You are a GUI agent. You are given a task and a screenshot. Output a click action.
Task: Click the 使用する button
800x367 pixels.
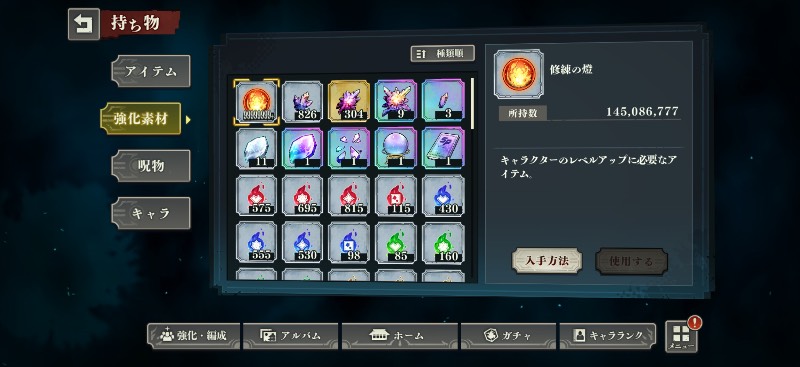click(631, 261)
